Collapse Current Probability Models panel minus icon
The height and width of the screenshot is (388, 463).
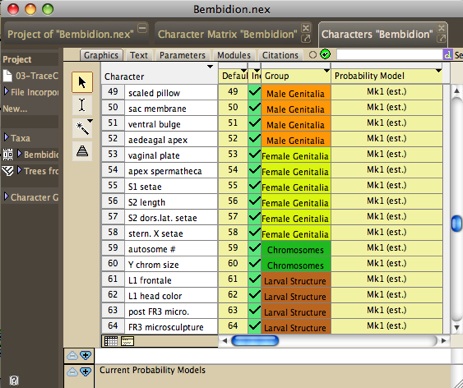[72, 372]
